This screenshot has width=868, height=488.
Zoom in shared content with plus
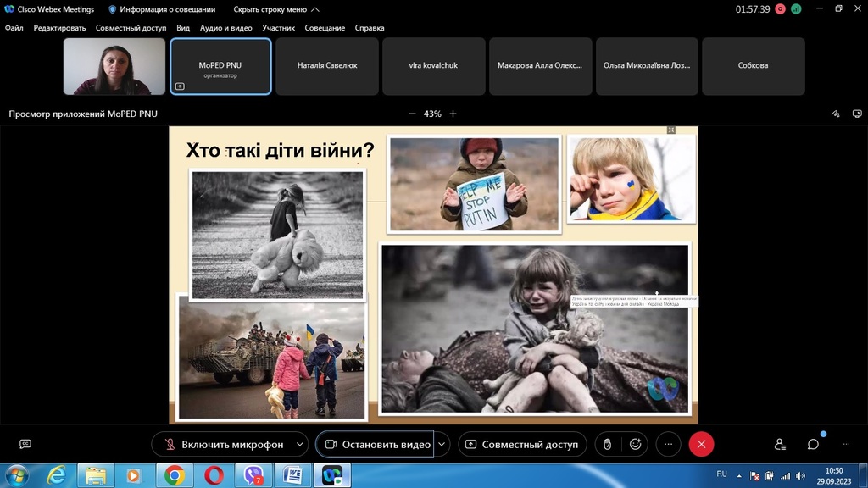click(453, 114)
